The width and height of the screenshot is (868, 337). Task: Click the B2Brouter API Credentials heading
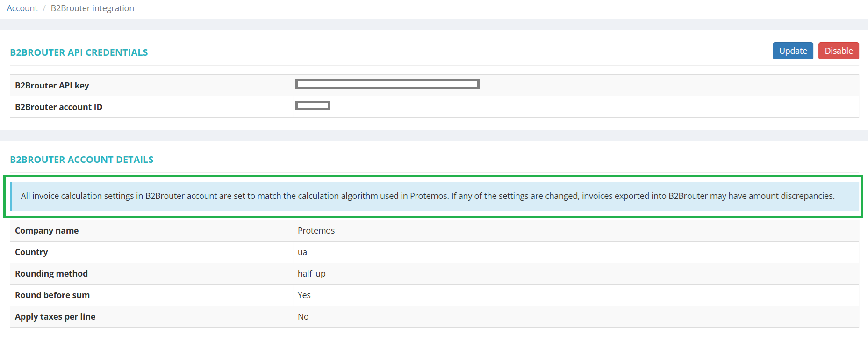[79, 52]
